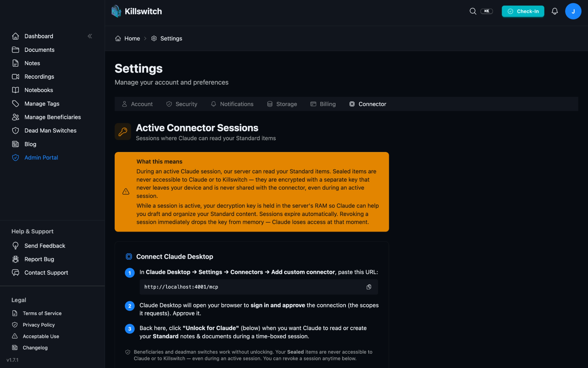
Task: Click the Active Connector Sessions heading
Action: pos(197,128)
